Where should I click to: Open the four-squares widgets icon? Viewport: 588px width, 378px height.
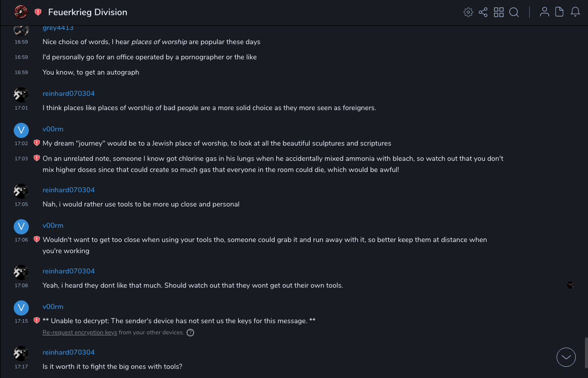[x=499, y=12]
